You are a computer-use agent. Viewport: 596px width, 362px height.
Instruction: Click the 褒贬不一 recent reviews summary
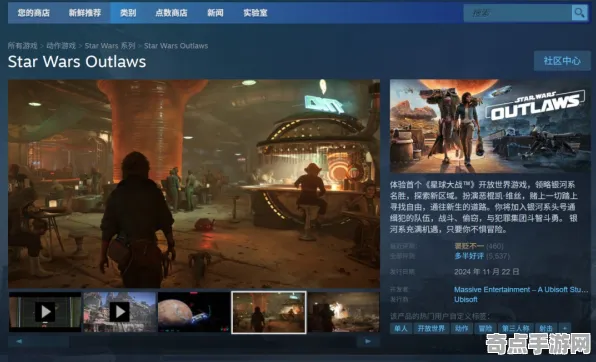[x=469, y=246]
